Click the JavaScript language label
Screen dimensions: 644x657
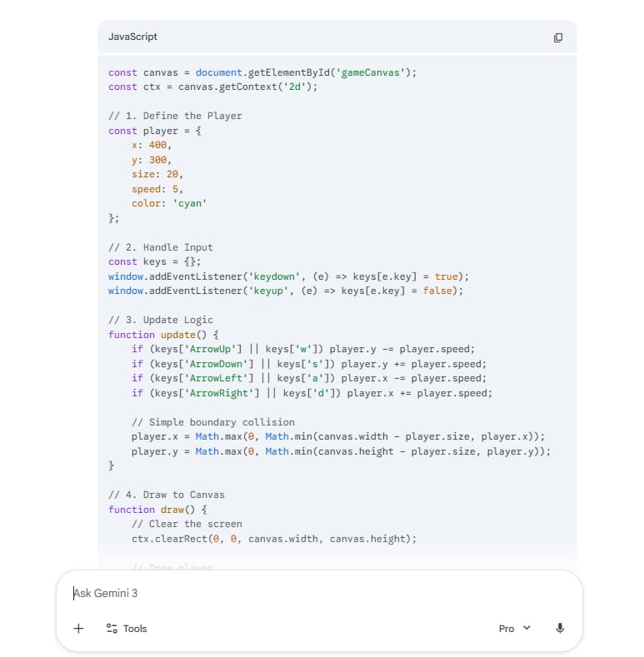(132, 37)
